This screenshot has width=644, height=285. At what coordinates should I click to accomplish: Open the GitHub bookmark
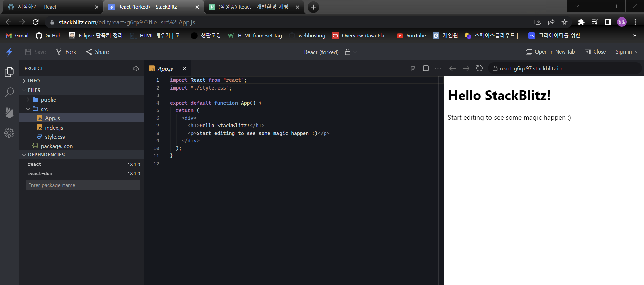[x=49, y=35]
